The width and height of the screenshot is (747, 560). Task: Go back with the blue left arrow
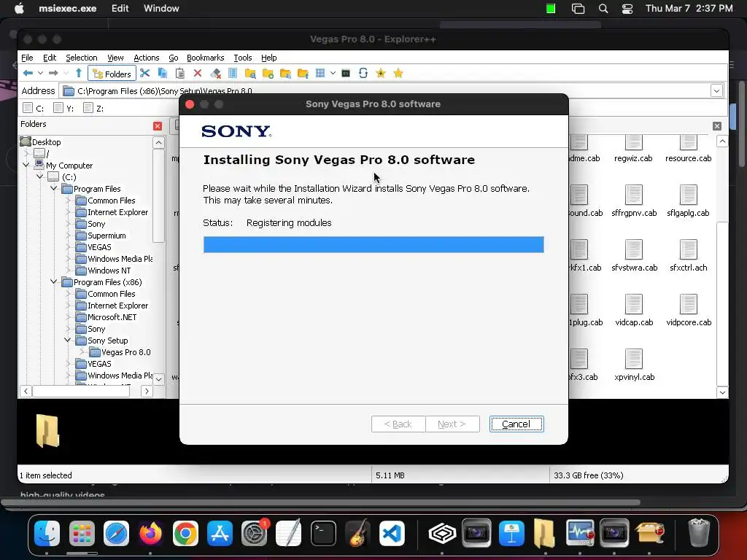point(28,74)
